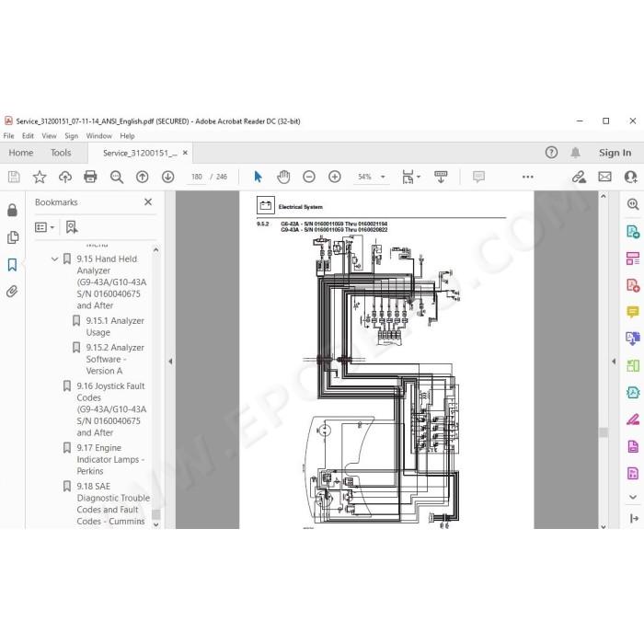Open the Find text search tool

coord(117,177)
